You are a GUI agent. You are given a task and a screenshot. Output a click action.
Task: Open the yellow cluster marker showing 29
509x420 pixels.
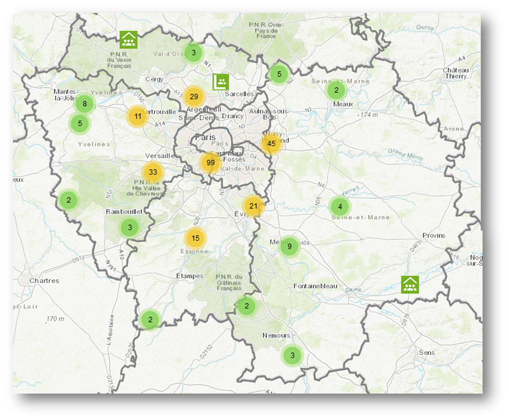click(194, 97)
